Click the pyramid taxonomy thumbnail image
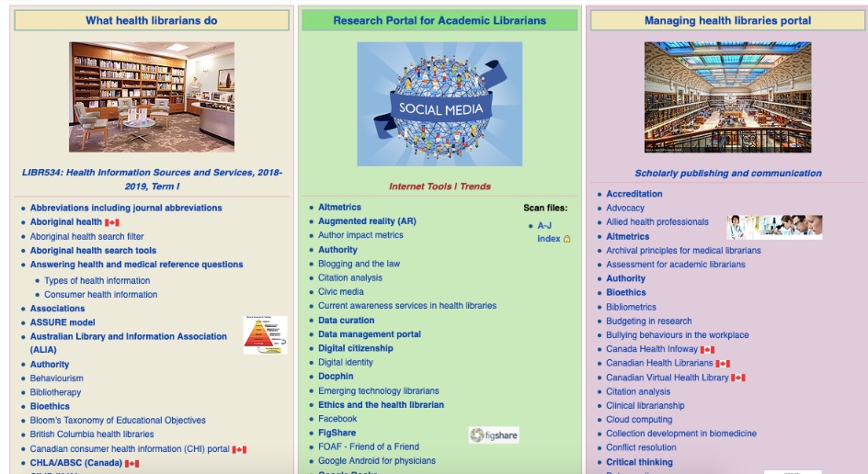 [x=265, y=335]
